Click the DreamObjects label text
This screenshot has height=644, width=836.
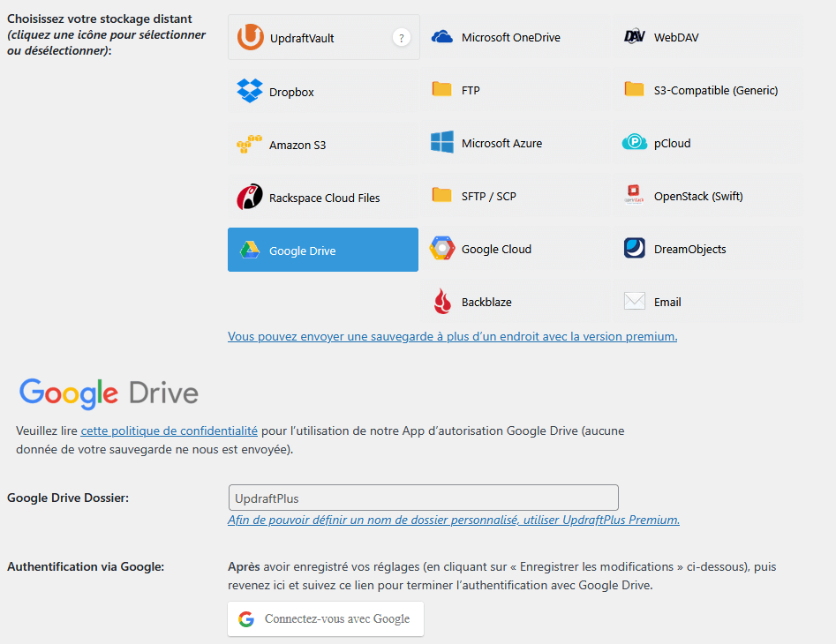click(690, 250)
